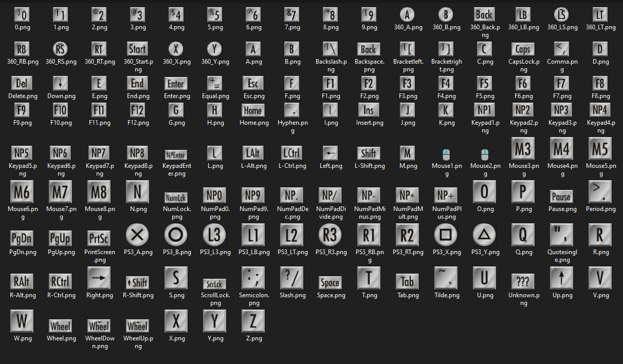Select the Pause.png key icon
The height and width of the screenshot is (364, 623).
tap(561, 197)
